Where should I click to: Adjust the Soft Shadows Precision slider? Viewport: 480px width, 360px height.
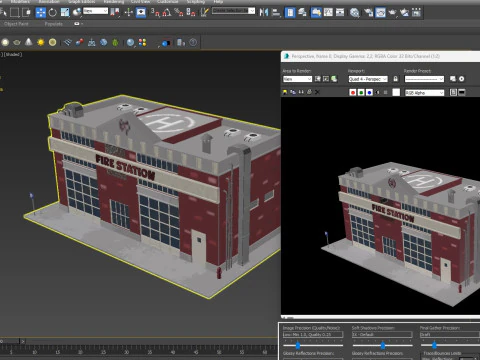(x=382, y=345)
